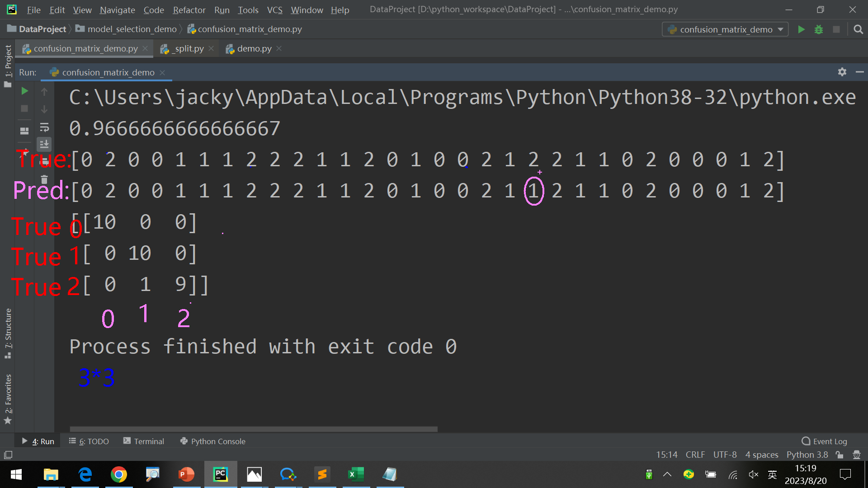Open Chrome from the Windows taskbar
Viewport: 868px width, 488px height.
(118, 474)
